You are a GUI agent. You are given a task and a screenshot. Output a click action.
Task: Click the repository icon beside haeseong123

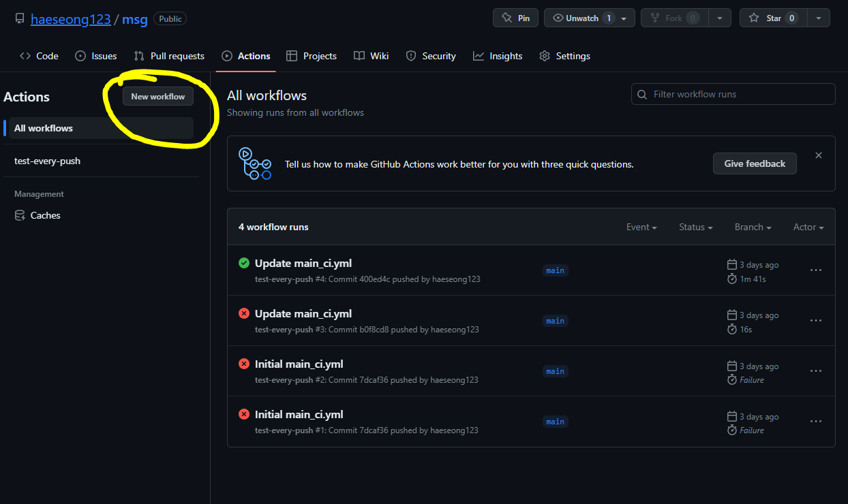pos(19,18)
